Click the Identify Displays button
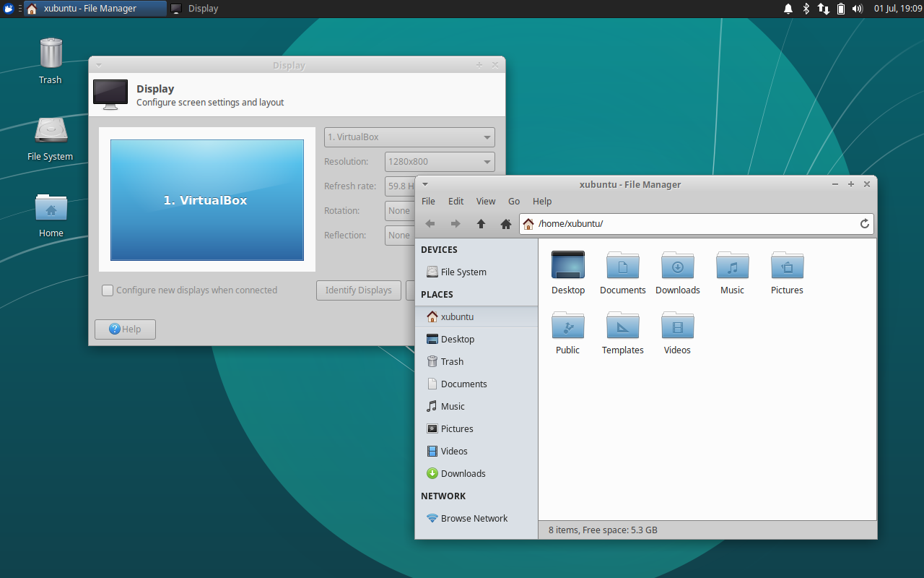This screenshot has height=578, width=924. coord(359,290)
